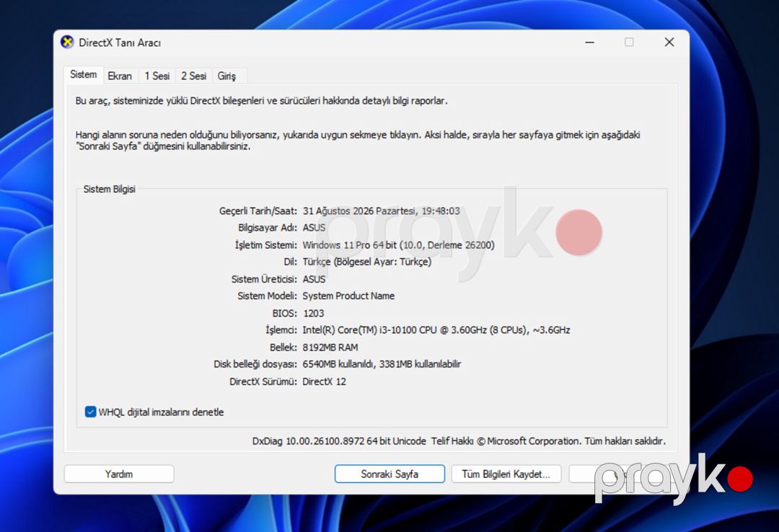Select the '8192MB RAM' value

[x=330, y=347]
